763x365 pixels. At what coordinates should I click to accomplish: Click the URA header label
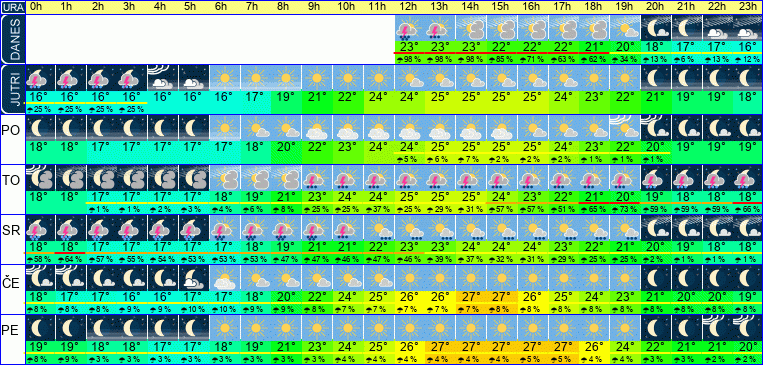13,7
